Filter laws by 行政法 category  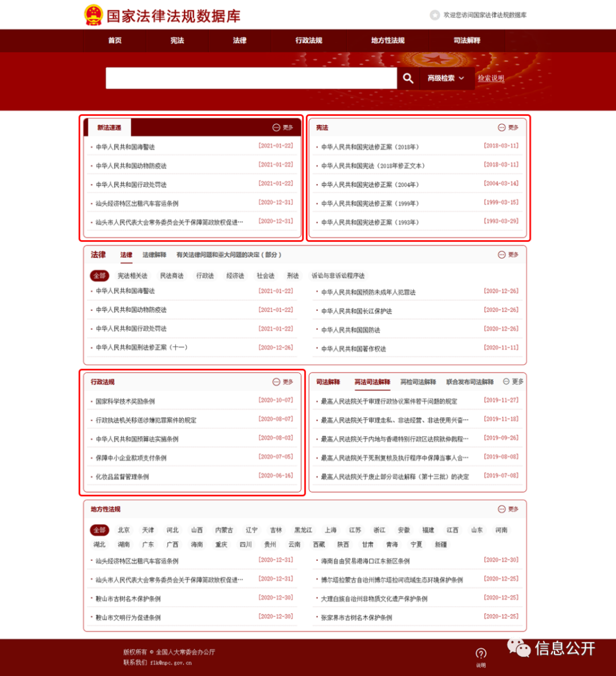pyautogui.click(x=205, y=276)
